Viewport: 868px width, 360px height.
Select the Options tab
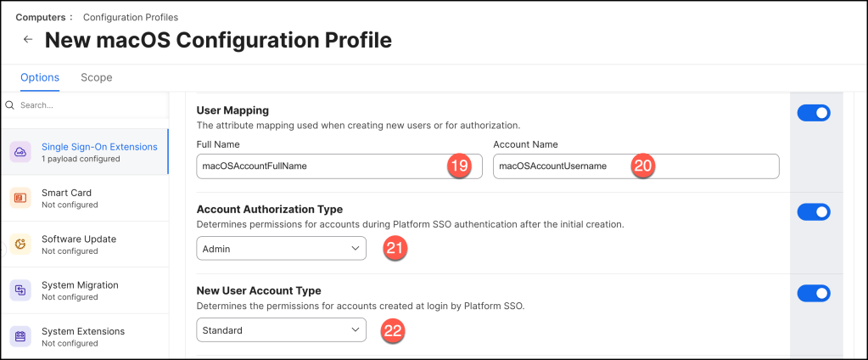pos(40,77)
